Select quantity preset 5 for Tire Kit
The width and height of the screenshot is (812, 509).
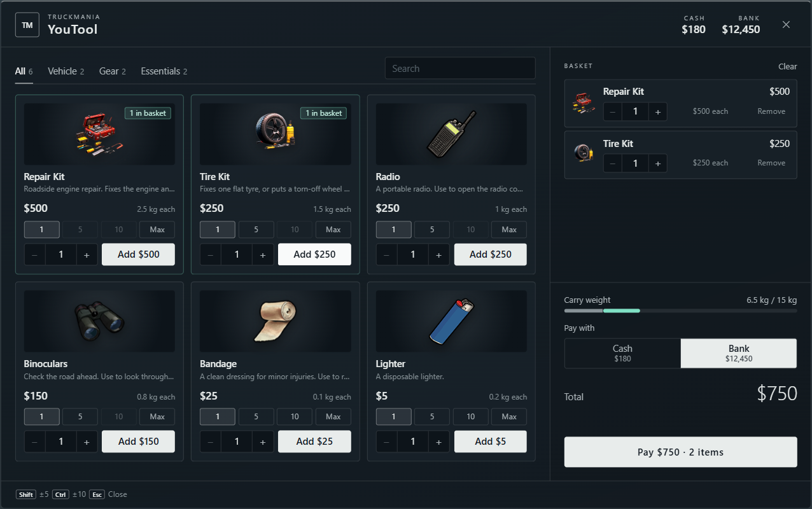(x=256, y=230)
